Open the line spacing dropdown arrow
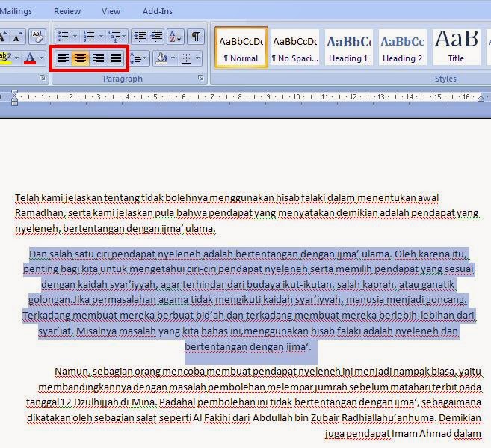Screen dimensions: 491x448 coord(145,58)
